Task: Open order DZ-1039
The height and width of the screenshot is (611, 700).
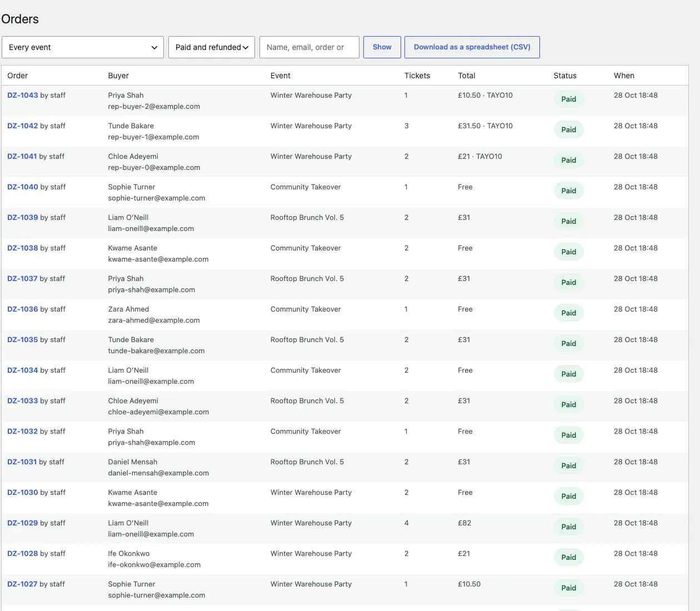Action: tap(23, 218)
